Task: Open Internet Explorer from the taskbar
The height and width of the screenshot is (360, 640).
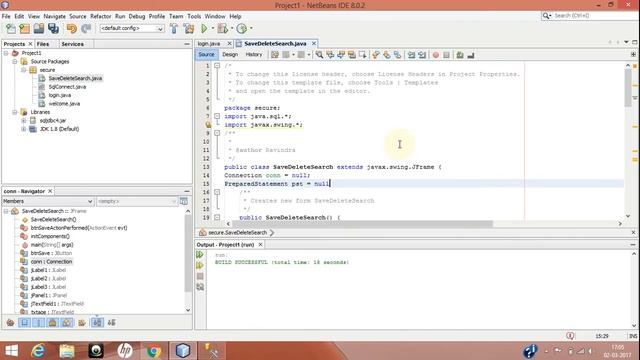Action: (x=38, y=351)
